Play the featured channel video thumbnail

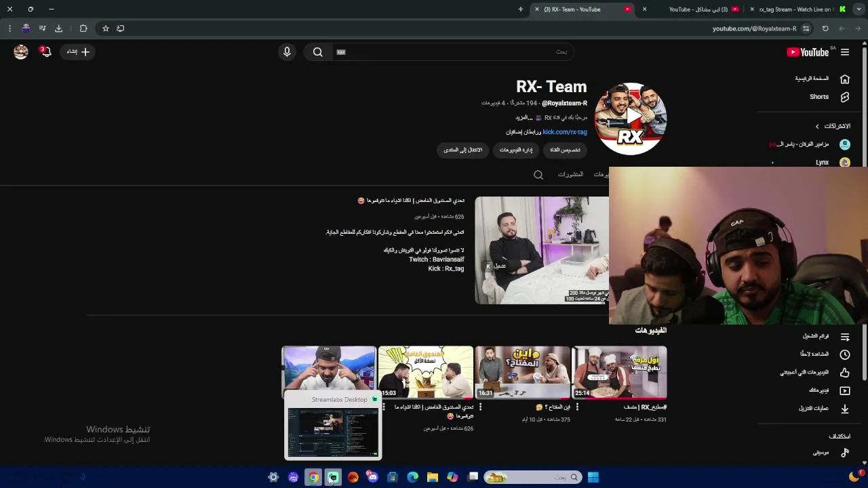tap(542, 250)
